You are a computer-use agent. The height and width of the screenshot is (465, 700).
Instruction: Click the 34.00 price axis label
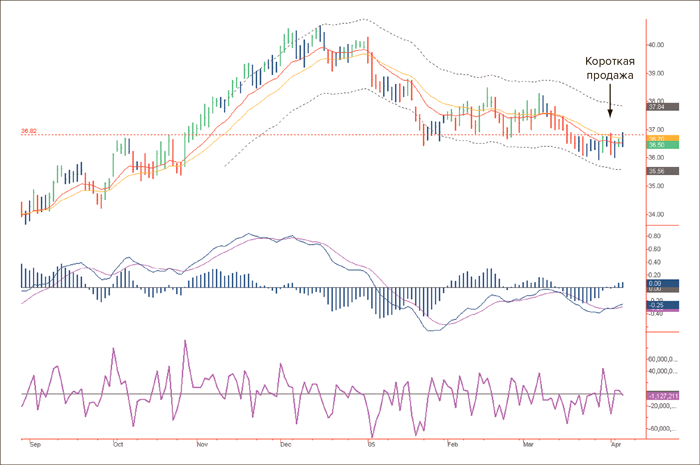point(657,214)
